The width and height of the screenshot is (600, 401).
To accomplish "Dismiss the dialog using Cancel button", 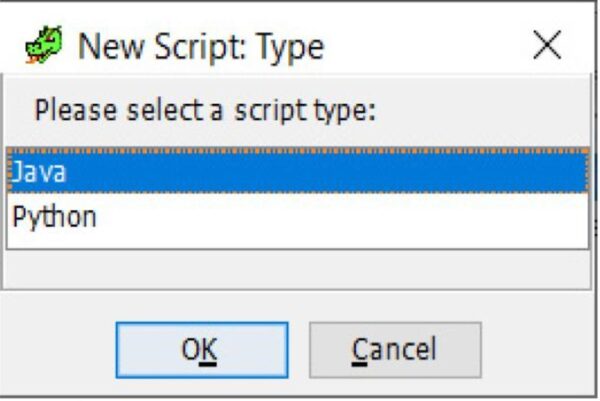I will click(x=395, y=350).
